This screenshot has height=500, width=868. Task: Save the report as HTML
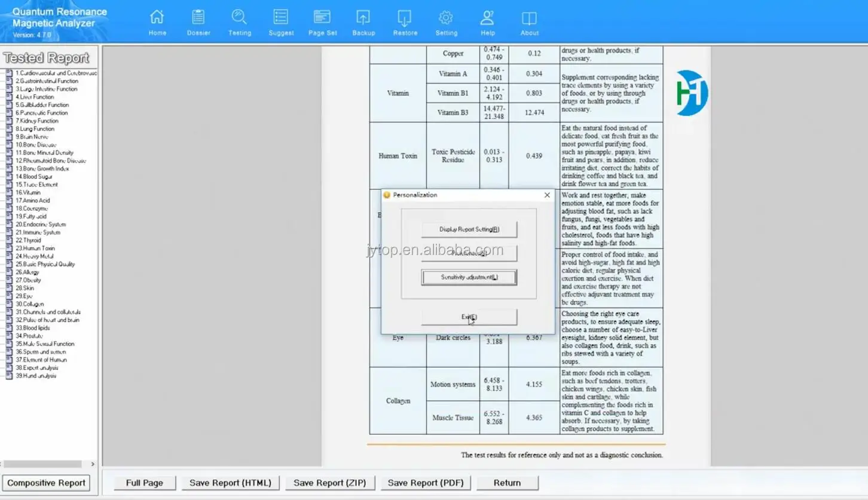230,483
